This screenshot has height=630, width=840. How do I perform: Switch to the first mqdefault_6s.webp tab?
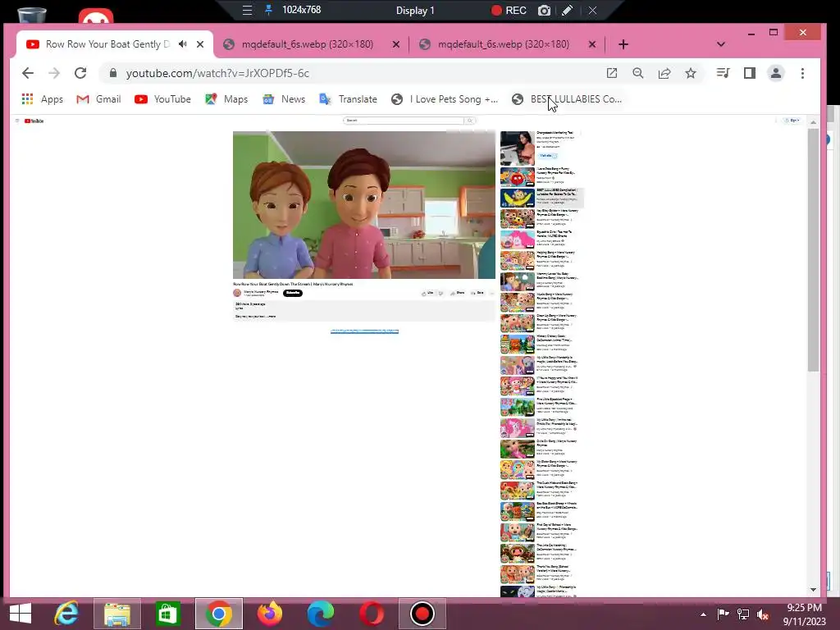[307, 44]
